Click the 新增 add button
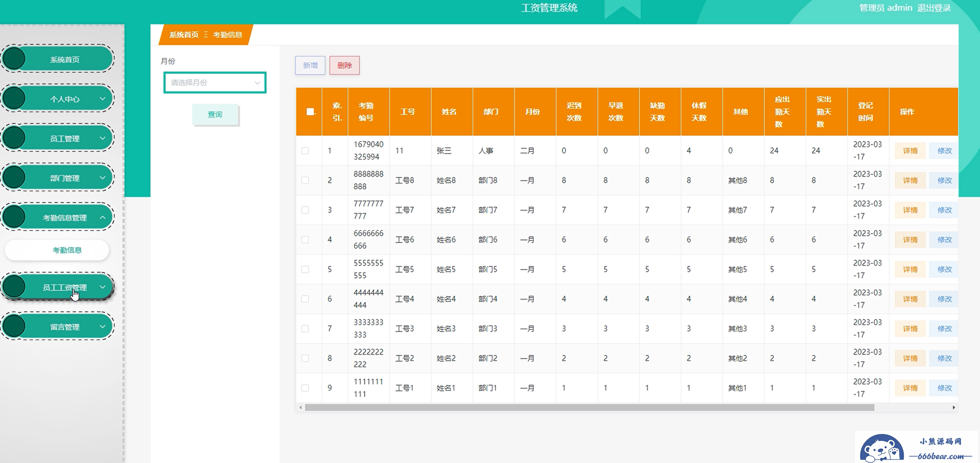Viewport: 980px width, 463px height. pyautogui.click(x=310, y=65)
